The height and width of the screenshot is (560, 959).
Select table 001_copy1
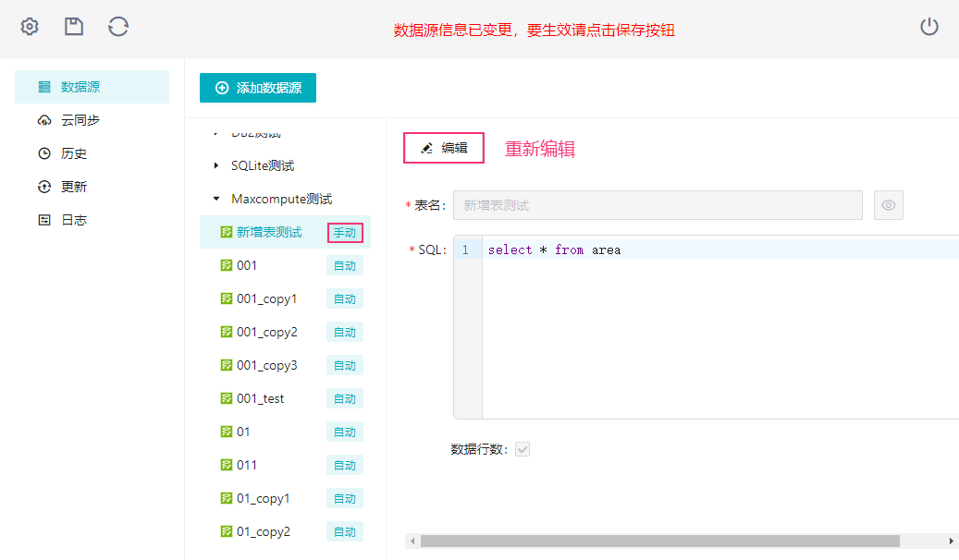pyautogui.click(x=266, y=299)
